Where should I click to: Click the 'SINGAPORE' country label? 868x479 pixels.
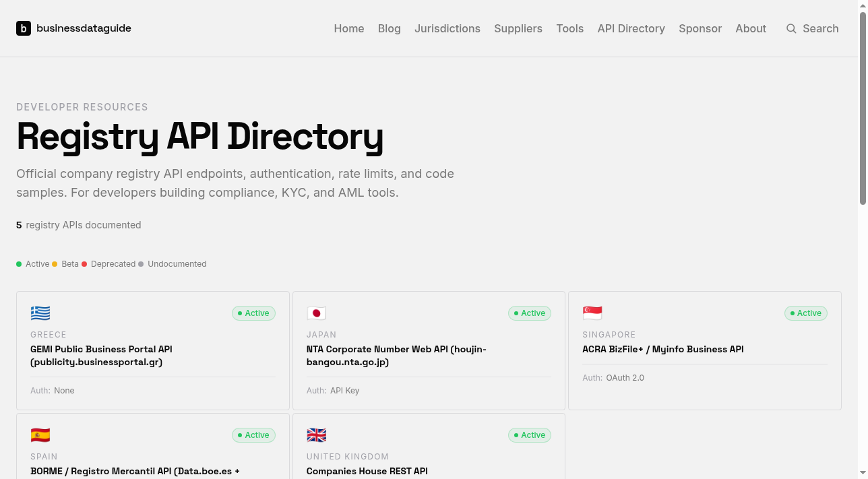[x=609, y=335]
